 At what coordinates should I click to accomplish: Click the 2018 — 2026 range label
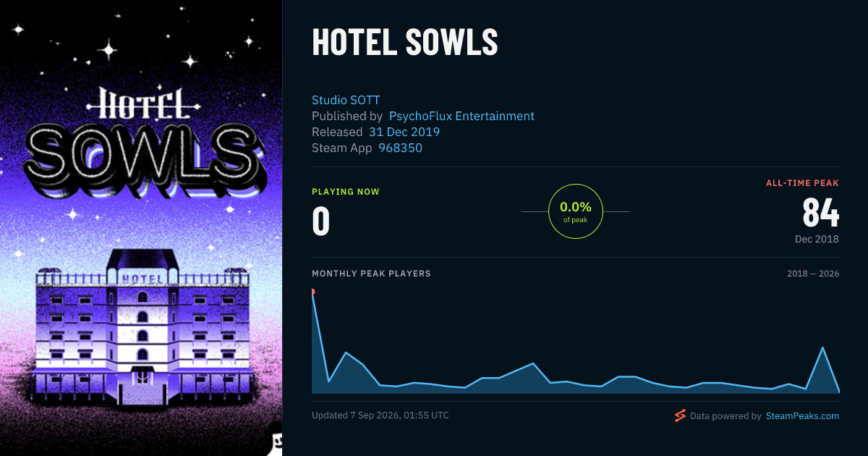813,274
